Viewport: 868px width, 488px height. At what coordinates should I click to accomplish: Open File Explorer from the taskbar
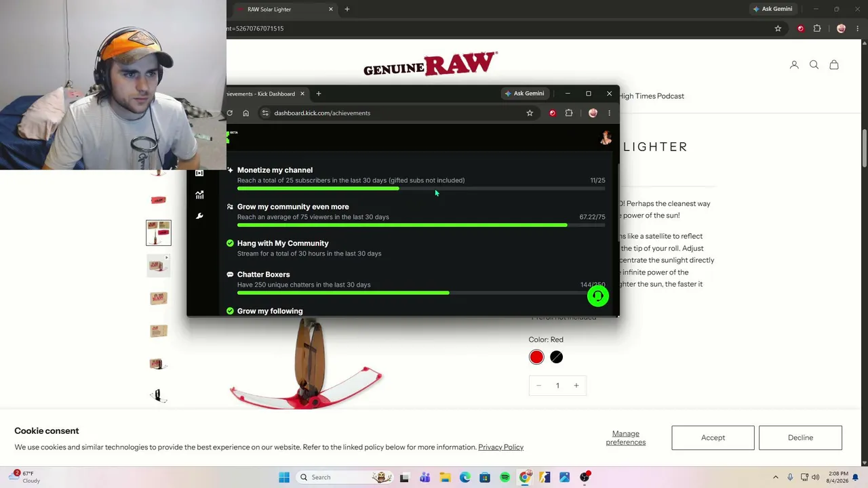(x=445, y=477)
